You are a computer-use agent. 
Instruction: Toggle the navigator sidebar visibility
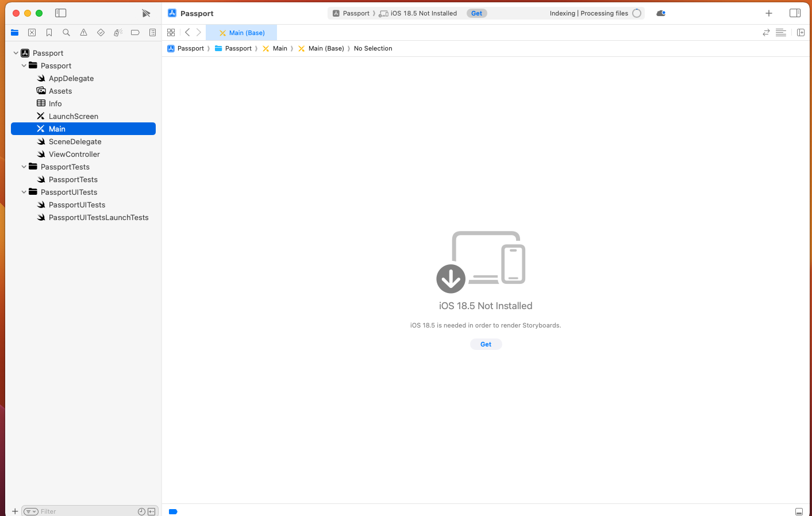click(60, 13)
